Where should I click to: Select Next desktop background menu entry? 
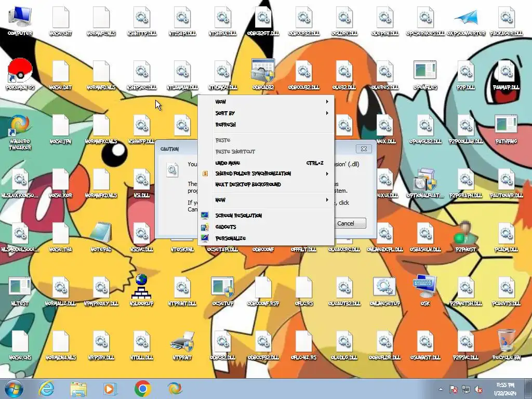267,184
